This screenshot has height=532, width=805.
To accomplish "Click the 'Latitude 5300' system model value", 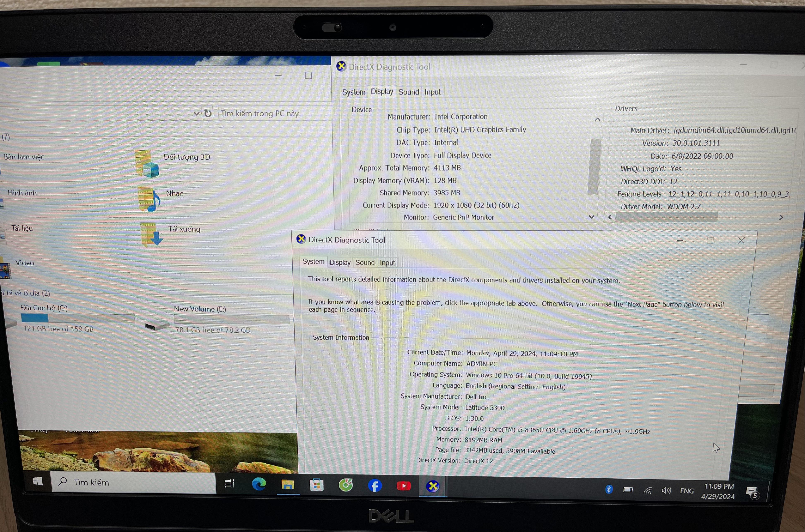I will point(484,407).
